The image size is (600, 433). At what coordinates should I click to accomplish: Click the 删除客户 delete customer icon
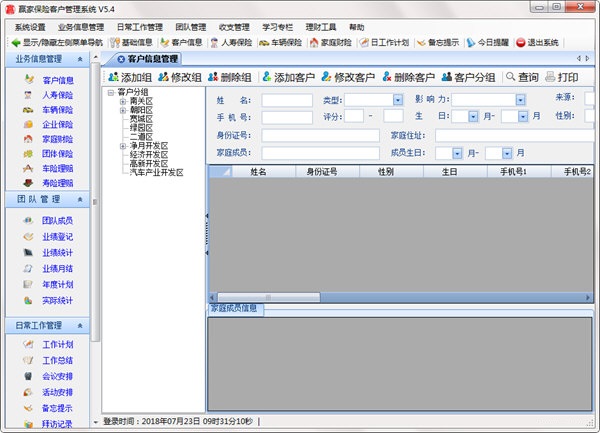pos(387,77)
